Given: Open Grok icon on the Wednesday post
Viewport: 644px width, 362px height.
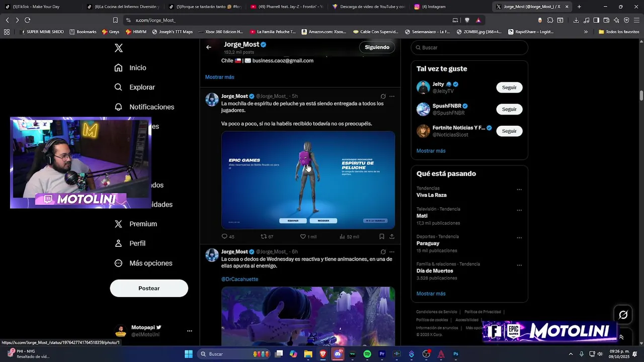Looking at the screenshot, I should 383,252.
